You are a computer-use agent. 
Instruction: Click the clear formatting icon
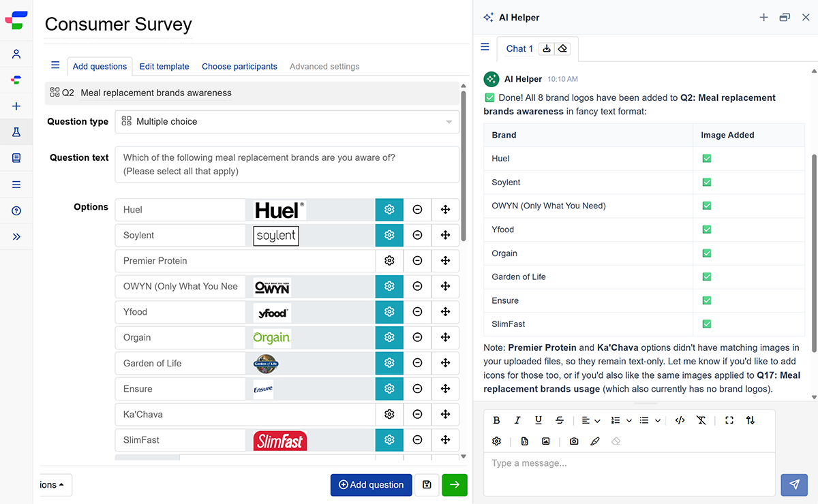tap(701, 420)
